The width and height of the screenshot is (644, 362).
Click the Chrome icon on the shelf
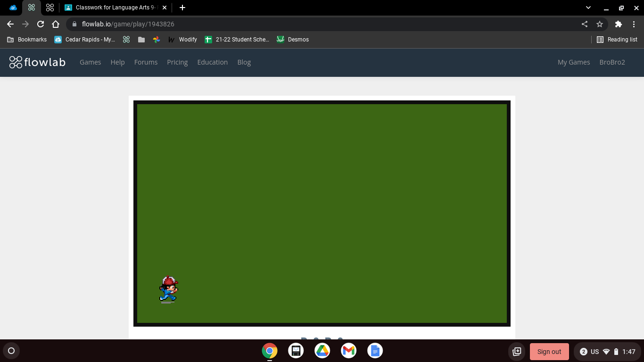(270, 351)
